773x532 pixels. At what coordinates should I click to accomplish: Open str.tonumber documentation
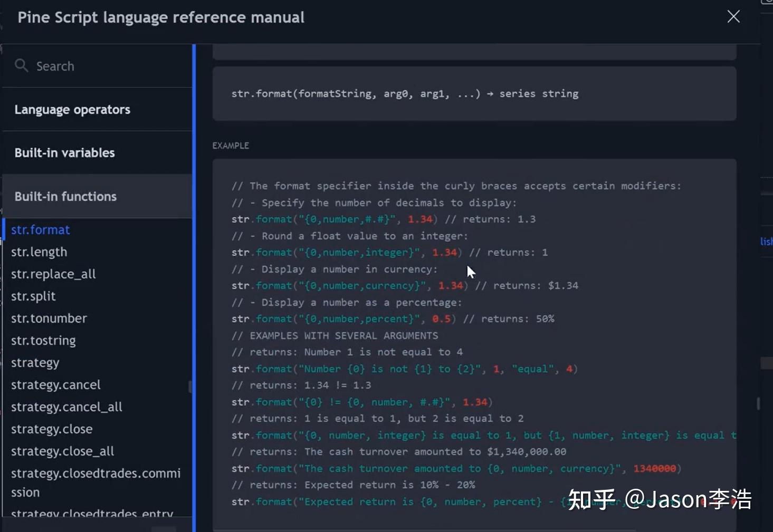pyautogui.click(x=49, y=318)
